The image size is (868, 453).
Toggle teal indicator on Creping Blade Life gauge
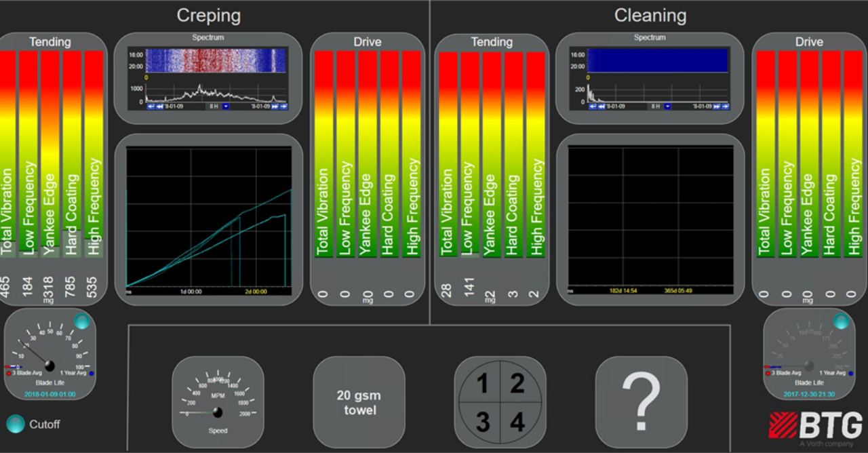click(81, 321)
